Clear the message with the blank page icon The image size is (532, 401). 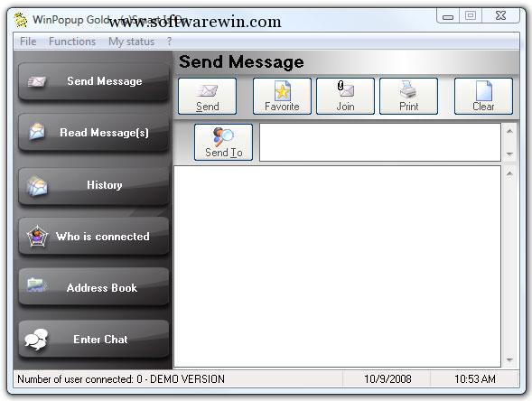click(x=483, y=97)
